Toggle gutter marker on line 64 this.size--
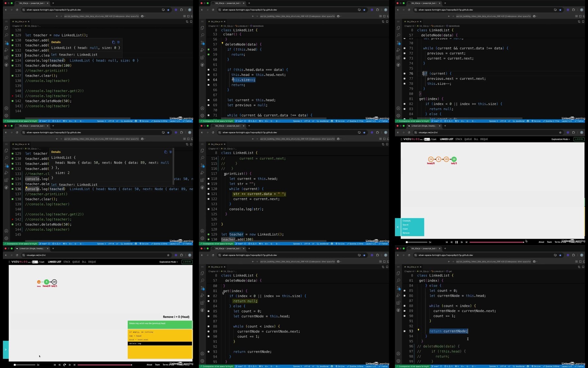This screenshot has width=588, height=368. [208, 80]
